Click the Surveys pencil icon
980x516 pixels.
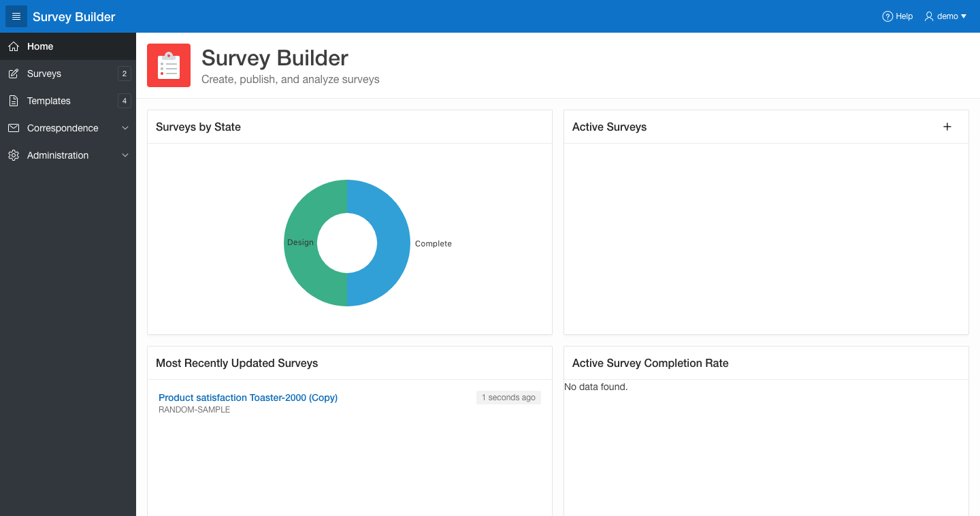pos(14,74)
